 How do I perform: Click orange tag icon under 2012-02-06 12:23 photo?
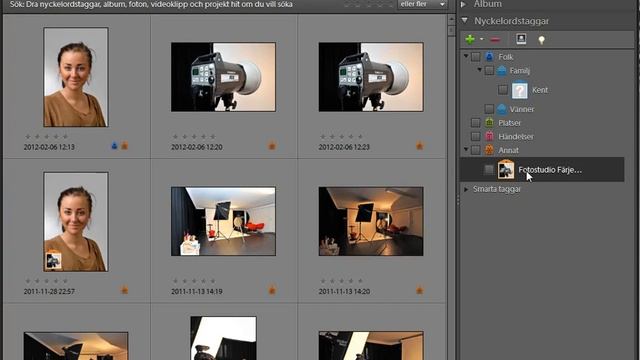click(420, 146)
